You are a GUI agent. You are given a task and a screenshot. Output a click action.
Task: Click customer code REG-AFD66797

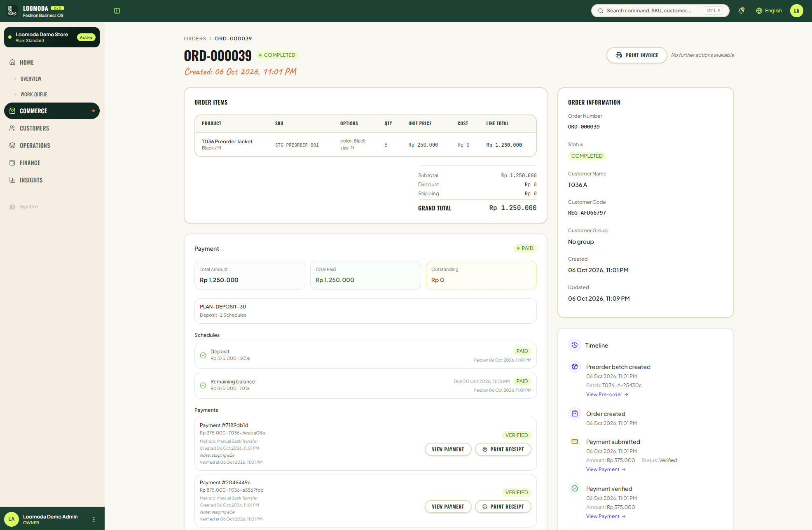tap(587, 213)
